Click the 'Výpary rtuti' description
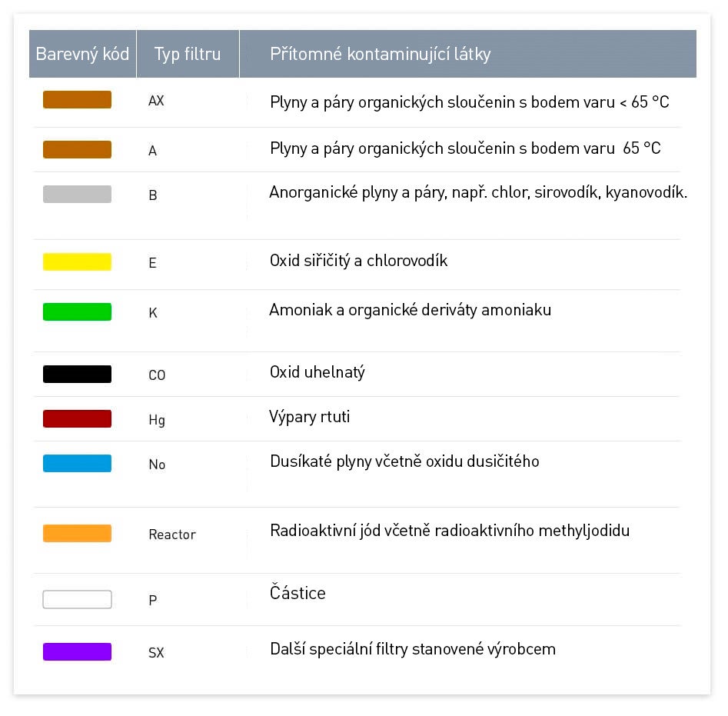The image size is (728, 716). tap(310, 417)
